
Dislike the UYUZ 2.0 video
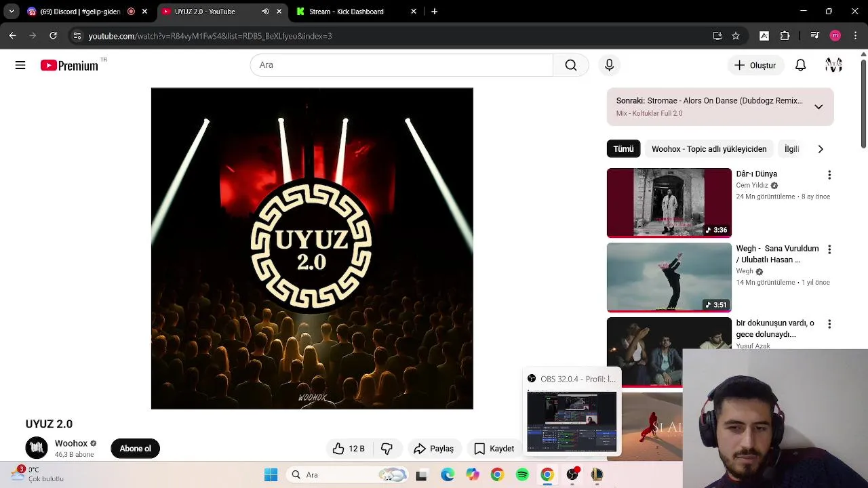387,449
